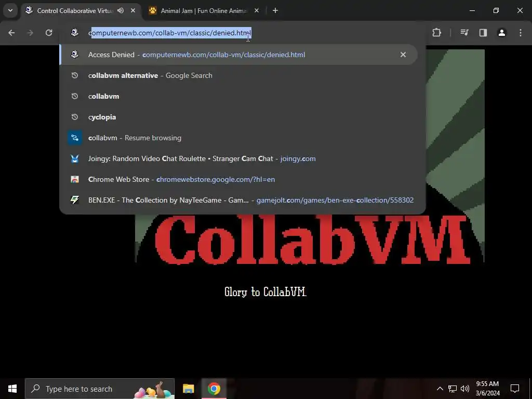This screenshot has height=399, width=532.
Task: Click the Chrome Web Store favicon
Action: pyautogui.click(x=75, y=179)
